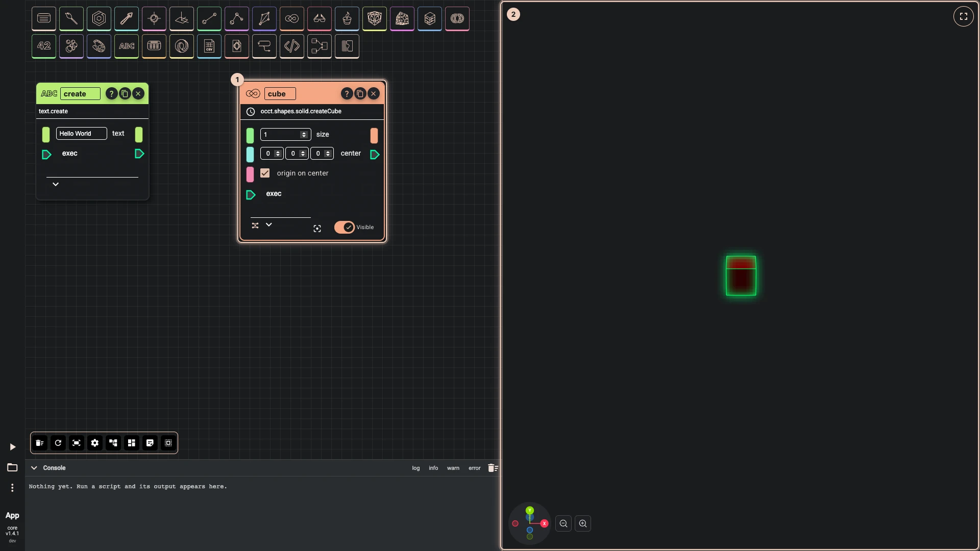Expand the create node's bottom chevron
This screenshot has height=551, width=980.
pos(56,184)
